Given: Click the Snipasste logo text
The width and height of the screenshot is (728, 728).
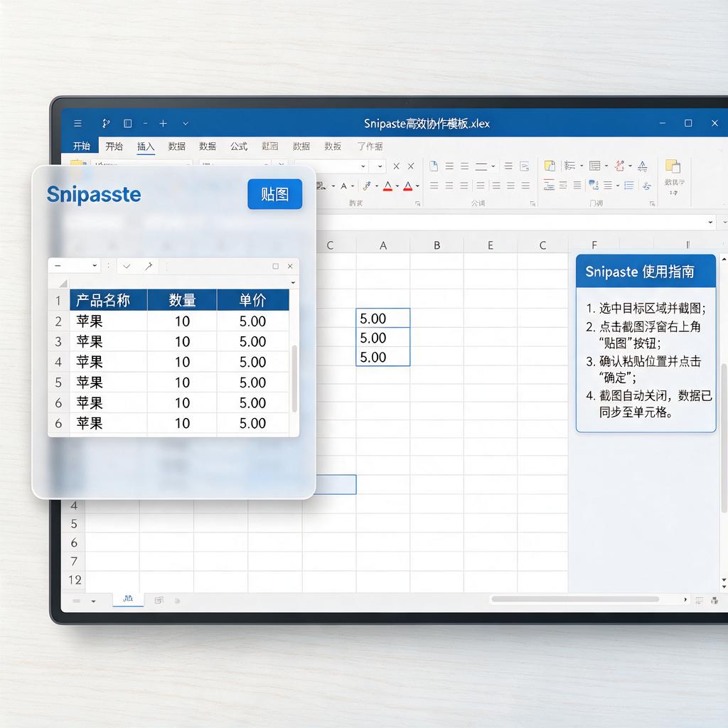Looking at the screenshot, I should tap(94, 195).
